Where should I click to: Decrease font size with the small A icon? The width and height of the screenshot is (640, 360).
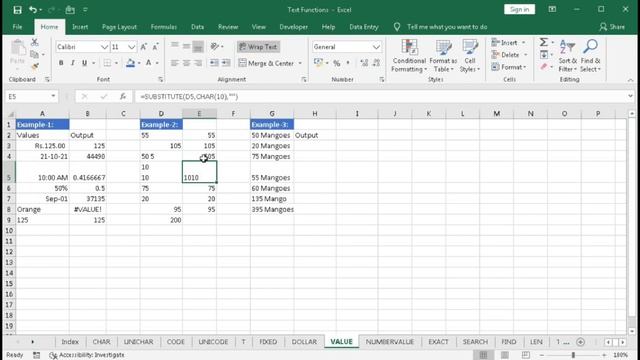pos(156,47)
